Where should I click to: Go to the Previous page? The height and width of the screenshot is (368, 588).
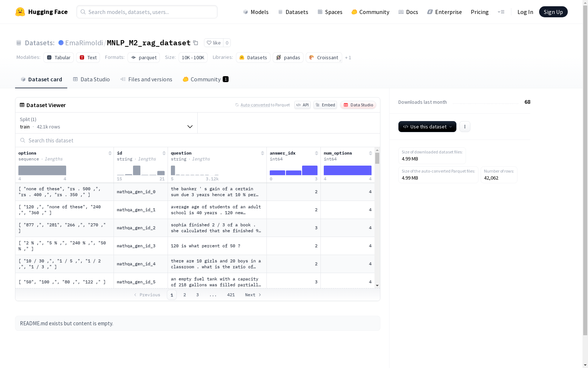(147, 295)
